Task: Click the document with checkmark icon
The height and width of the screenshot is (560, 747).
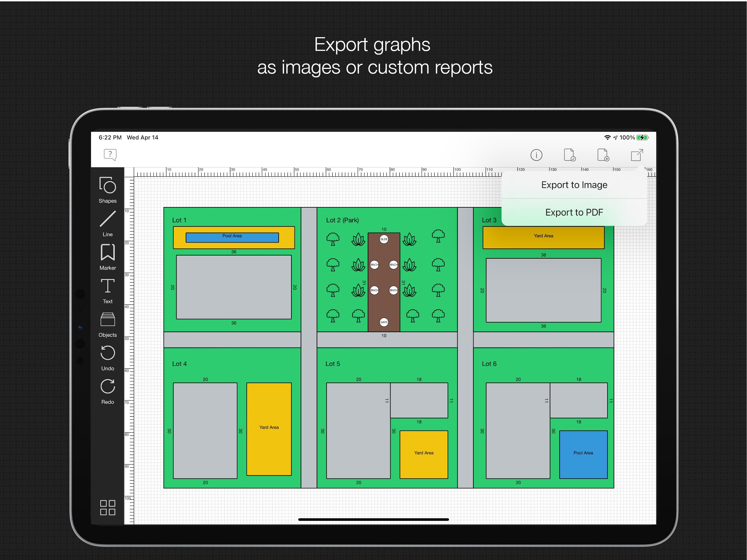Action: tap(570, 155)
